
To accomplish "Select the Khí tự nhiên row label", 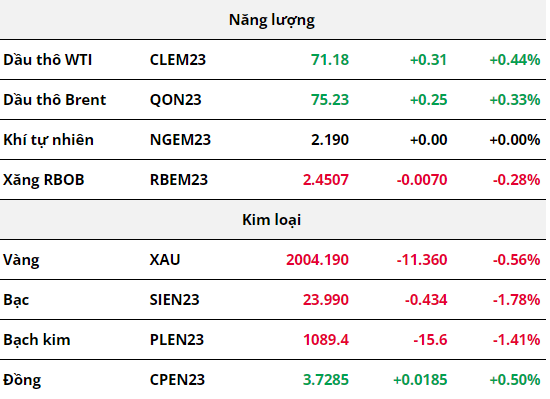I will 48,140.
